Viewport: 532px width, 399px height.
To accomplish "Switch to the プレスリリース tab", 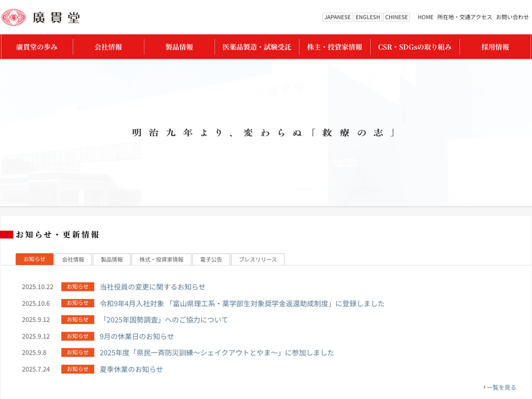I will pos(258,259).
